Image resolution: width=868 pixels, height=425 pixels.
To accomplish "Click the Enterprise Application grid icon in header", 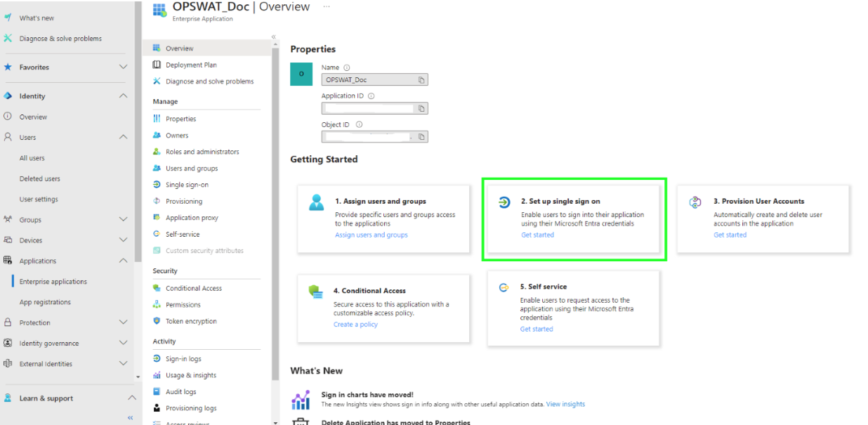I will coord(159,10).
